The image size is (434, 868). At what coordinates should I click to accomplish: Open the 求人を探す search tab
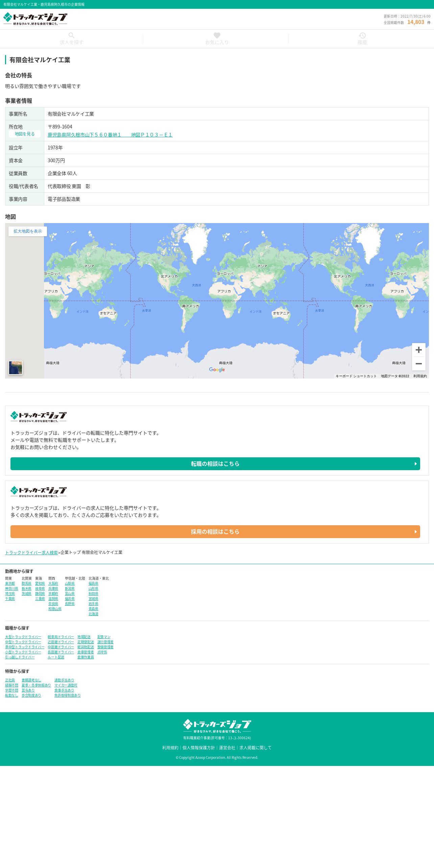[x=71, y=39]
